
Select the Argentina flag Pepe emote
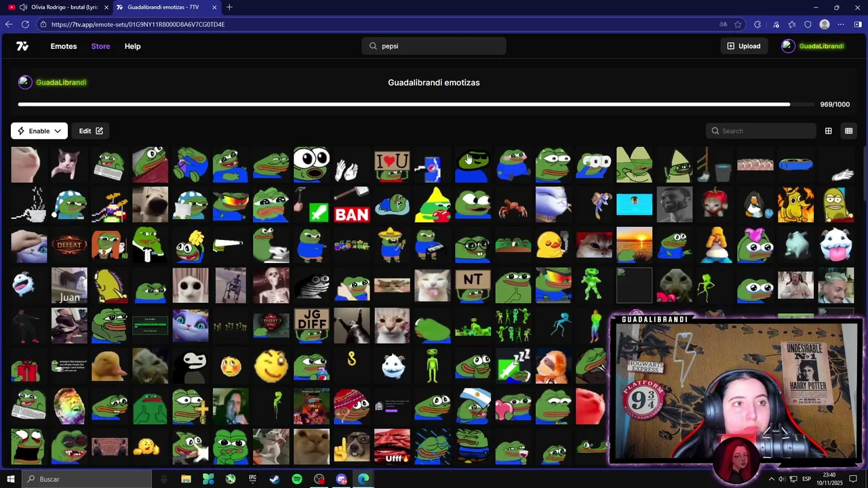pyautogui.click(x=473, y=406)
